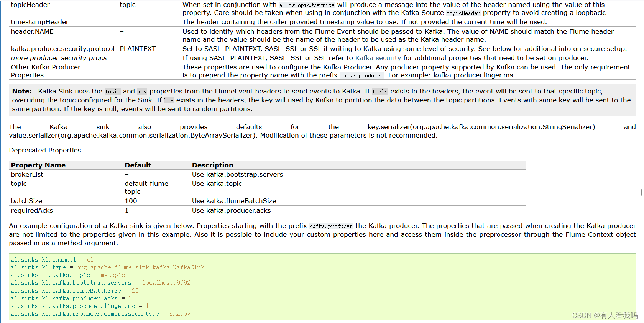Click 'Use kafka.flumeBatchSize' description
Image resolution: width=644 pixels, height=323 pixels.
pyautogui.click(x=234, y=201)
